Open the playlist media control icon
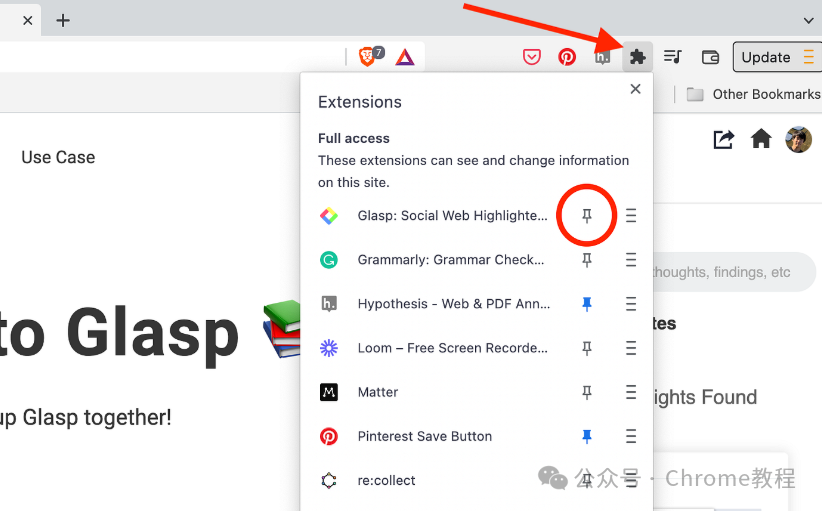 click(673, 57)
